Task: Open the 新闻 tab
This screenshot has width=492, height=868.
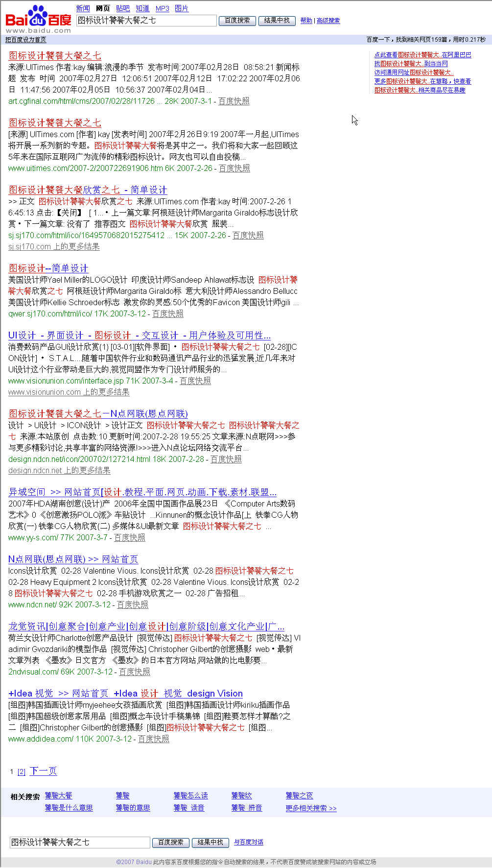Action: pyautogui.click(x=83, y=8)
